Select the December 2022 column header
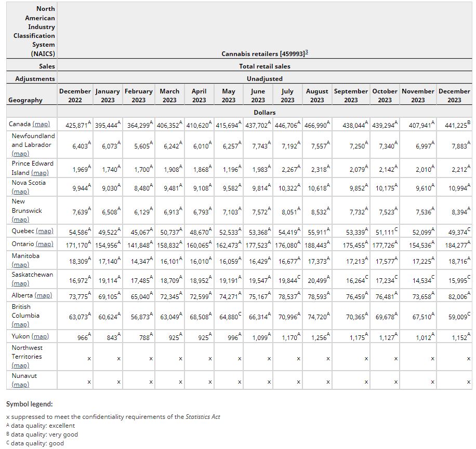Image resolution: width=476 pixels, height=449 pixels. [x=75, y=96]
